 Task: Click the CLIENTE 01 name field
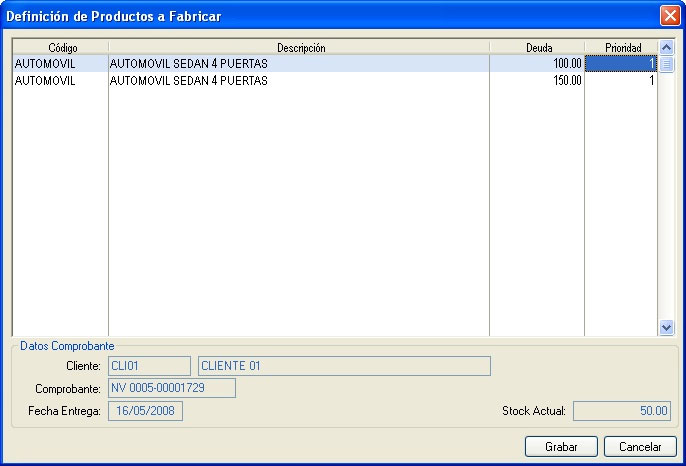[x=344, y=366]
